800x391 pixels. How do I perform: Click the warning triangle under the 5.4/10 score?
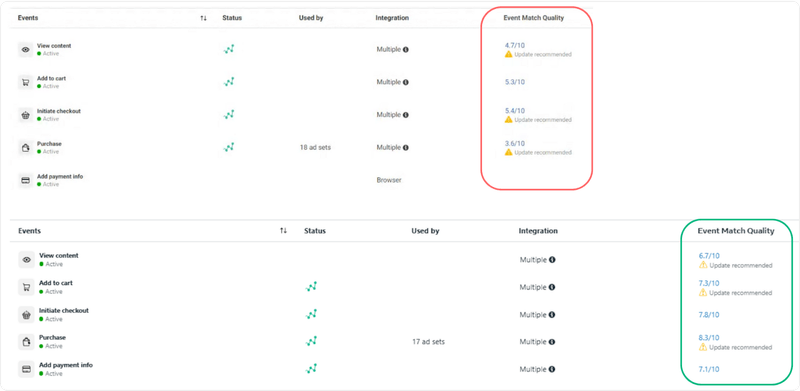(508, 119)
